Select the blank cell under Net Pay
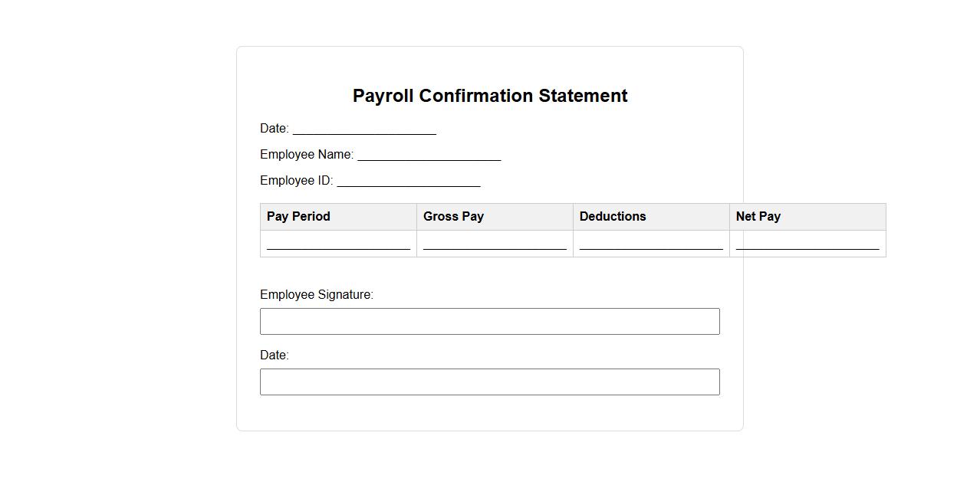 coord(807,244)
